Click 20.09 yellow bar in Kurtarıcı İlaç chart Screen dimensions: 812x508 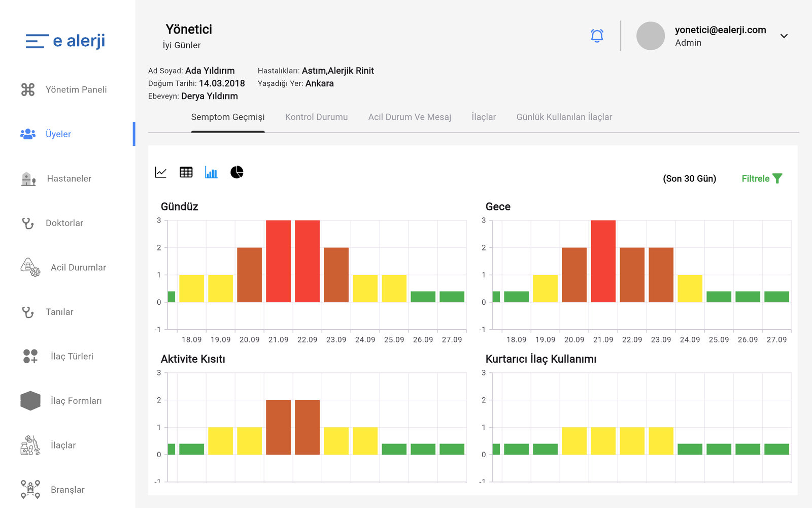click(574, 441)
